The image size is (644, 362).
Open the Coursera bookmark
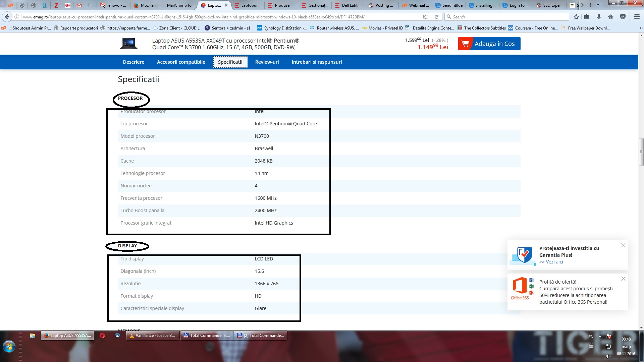click(533, 28)
